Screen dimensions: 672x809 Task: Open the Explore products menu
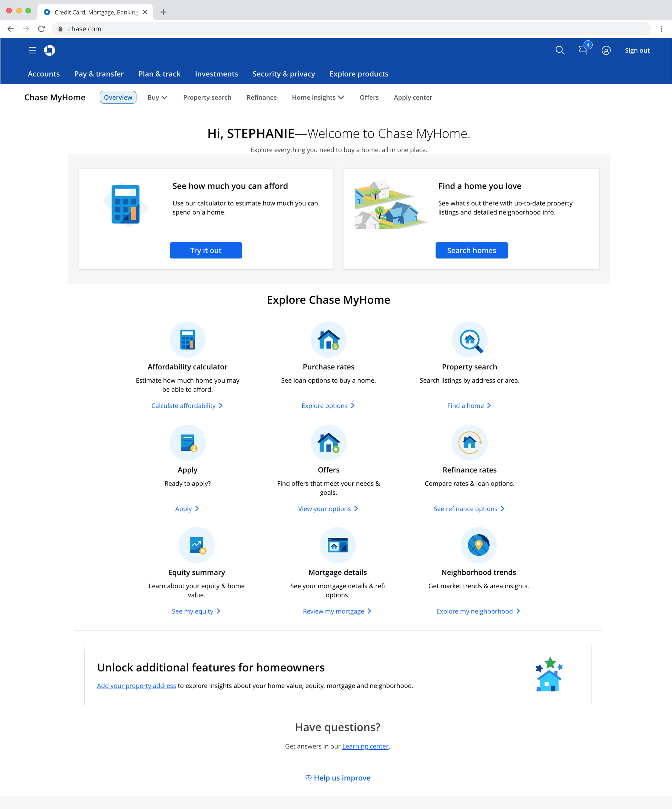coord(359,74)
